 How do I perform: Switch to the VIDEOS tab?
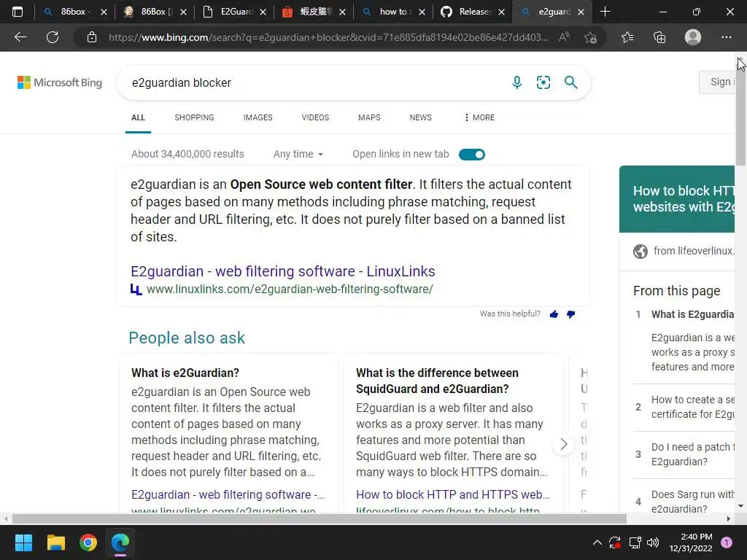[315, 117]
